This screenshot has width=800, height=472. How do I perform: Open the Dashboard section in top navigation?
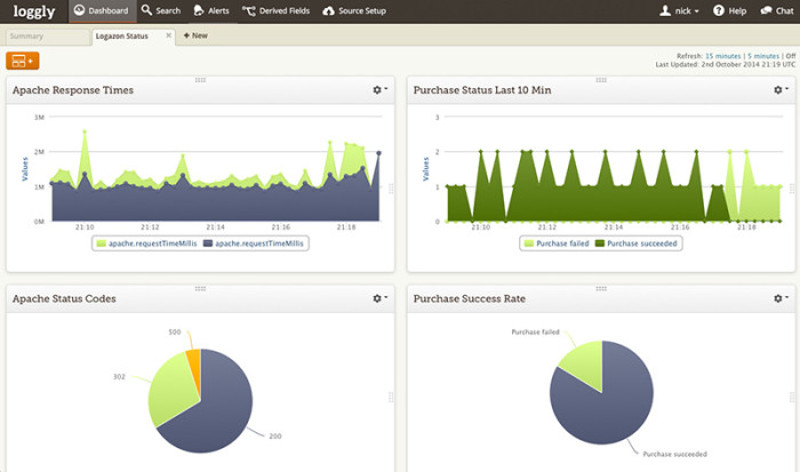(102, 11)
